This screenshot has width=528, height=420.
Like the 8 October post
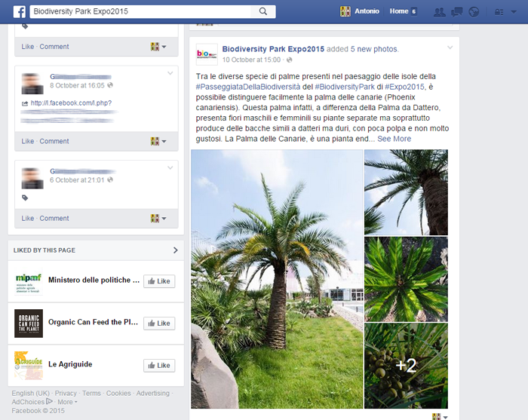click(28, 141)
